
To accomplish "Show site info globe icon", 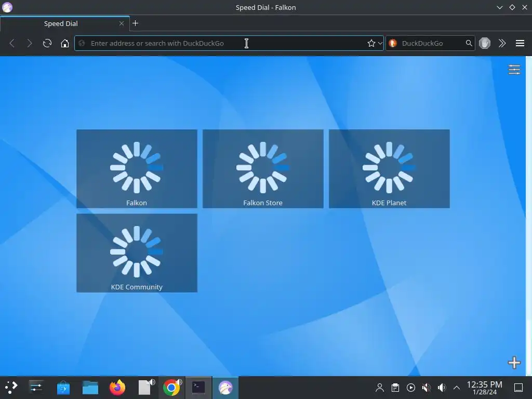I will (82, 43).
